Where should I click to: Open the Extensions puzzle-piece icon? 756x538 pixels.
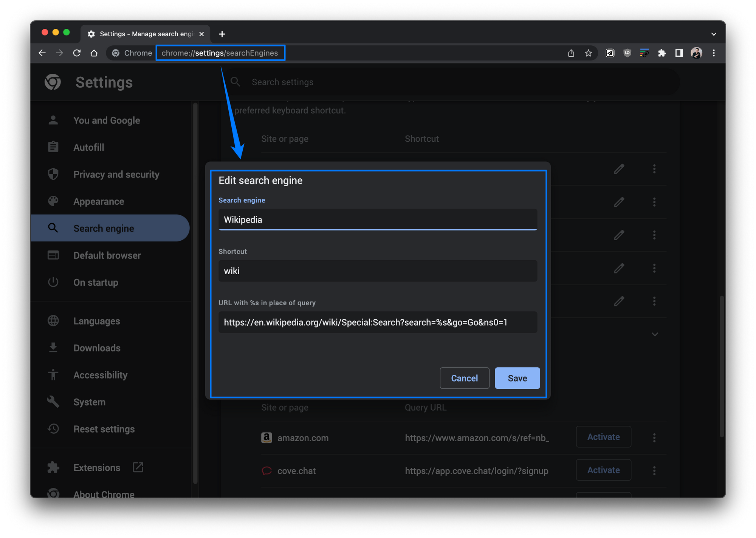tap(662, 53)
